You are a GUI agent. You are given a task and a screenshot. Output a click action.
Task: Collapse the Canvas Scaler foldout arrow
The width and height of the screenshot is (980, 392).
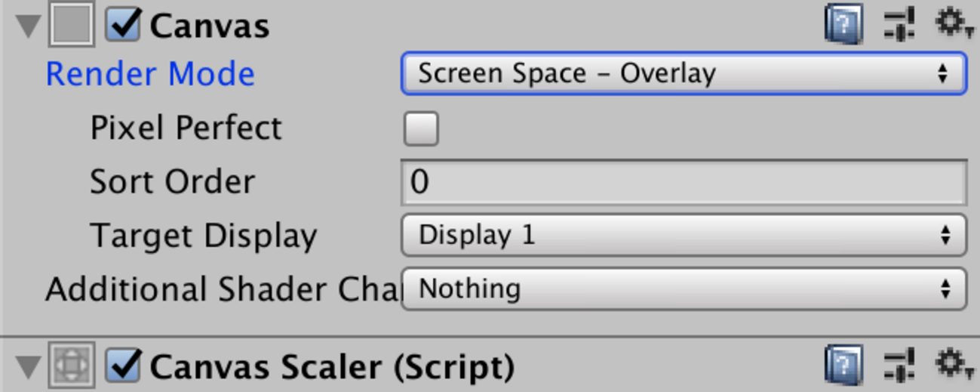pyautogui.click(x=29, y=368)
